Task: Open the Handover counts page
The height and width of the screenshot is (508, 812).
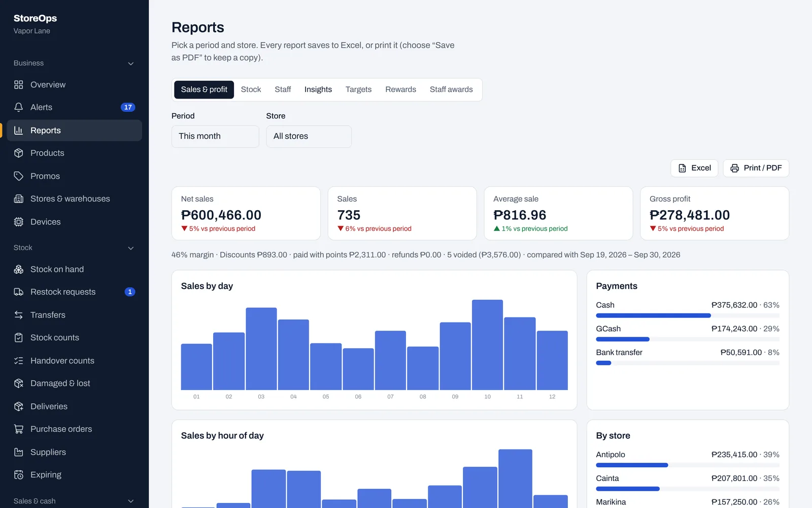Action: pyautogui.click(x=74, y=361)
